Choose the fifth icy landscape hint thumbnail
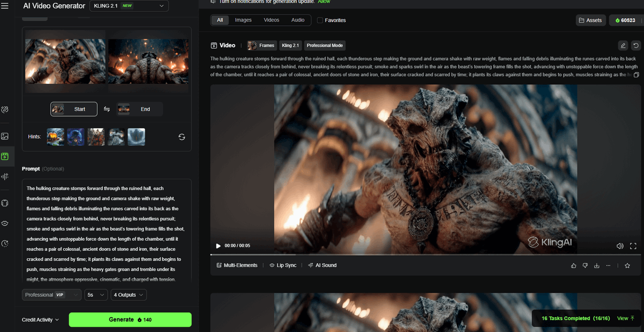 click(x=136, y=137)
